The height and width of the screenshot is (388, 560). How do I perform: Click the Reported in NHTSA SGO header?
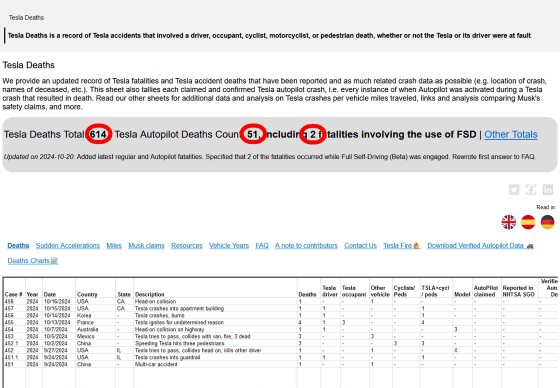point(519,291)
